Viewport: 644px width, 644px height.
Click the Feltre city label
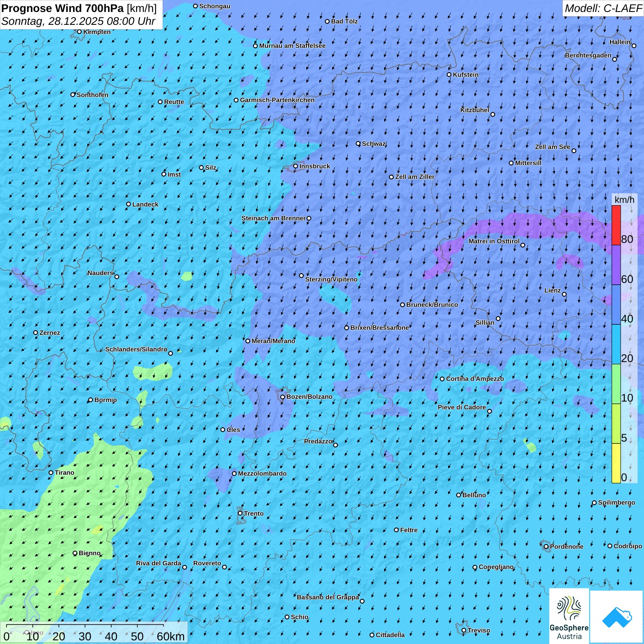coord(408,530)
